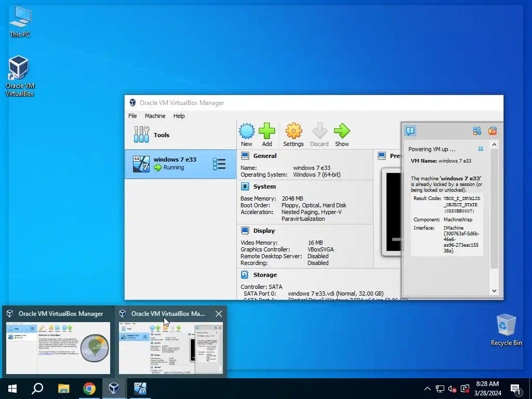The height and width of the screenshot is (399, 532).
Task: Click the muted volume tray icon
Action: (x=452, y=389)
